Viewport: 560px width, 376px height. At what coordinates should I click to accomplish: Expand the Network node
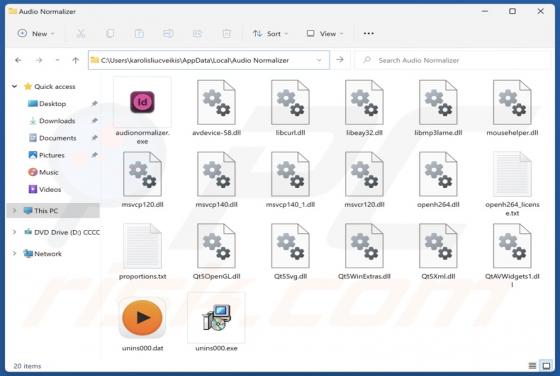tap(15, 254)
